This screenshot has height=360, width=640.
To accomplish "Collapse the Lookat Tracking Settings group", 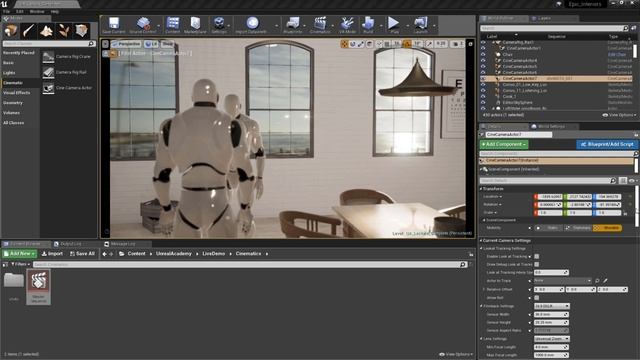I will click(x=482, y=249).
